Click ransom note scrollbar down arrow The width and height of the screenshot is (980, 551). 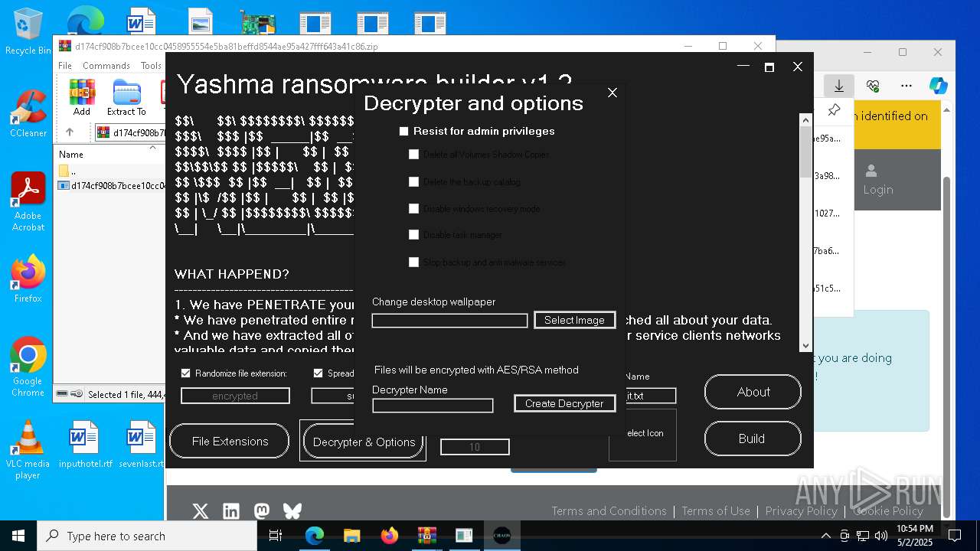pyautogui.click(x=805, y=346)
